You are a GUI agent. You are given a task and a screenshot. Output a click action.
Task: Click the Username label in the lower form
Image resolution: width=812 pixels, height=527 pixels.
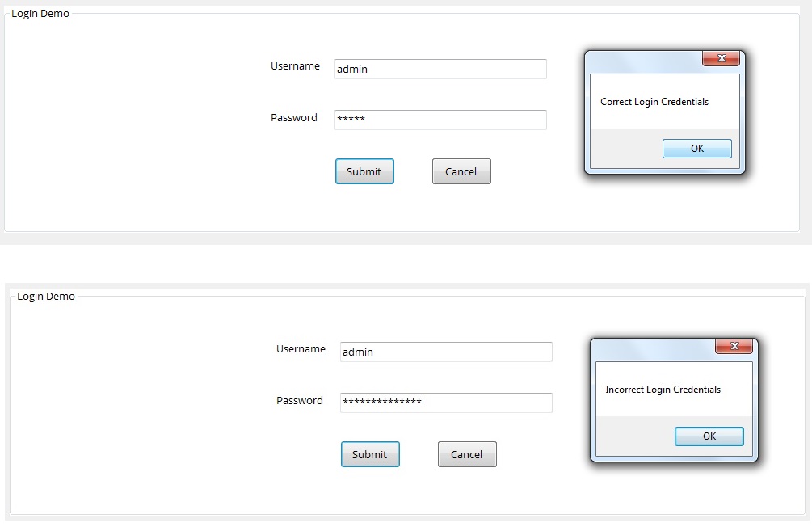coord(301,349)
